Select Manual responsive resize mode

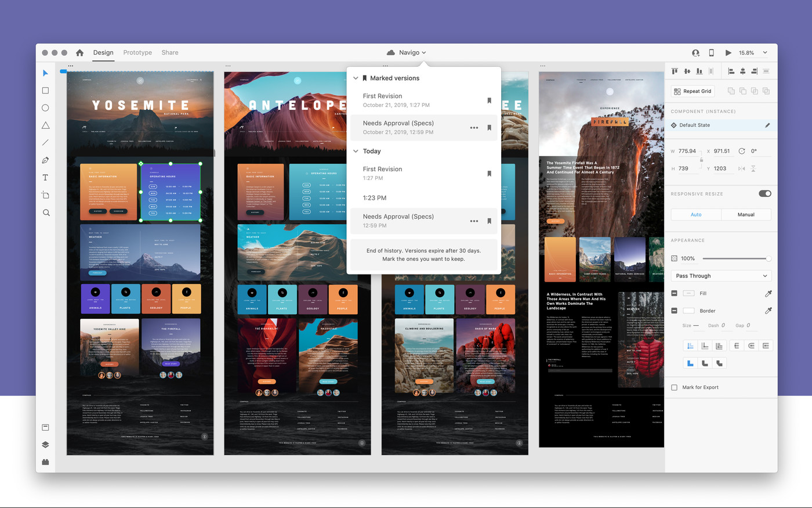point(746,214)
